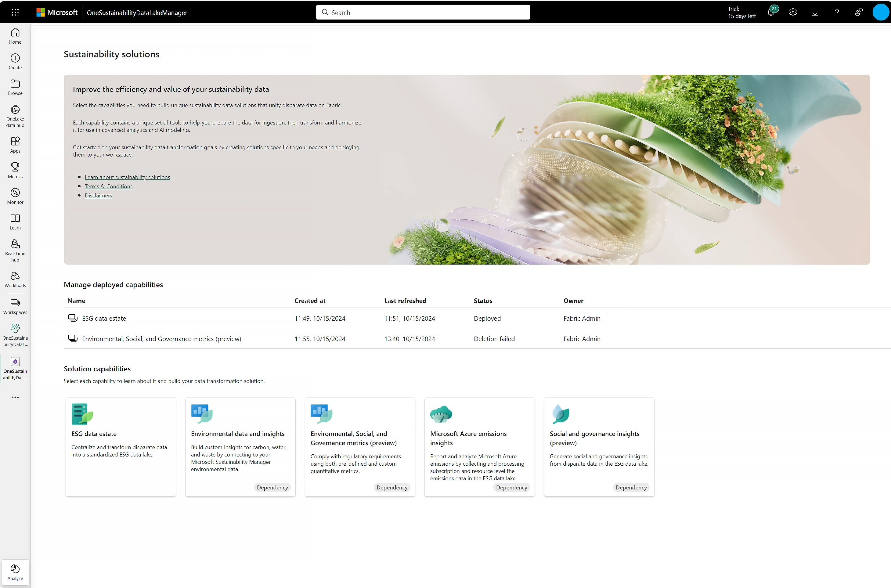
Task: Click inside the Search box
Action: (x=423, y=12)
